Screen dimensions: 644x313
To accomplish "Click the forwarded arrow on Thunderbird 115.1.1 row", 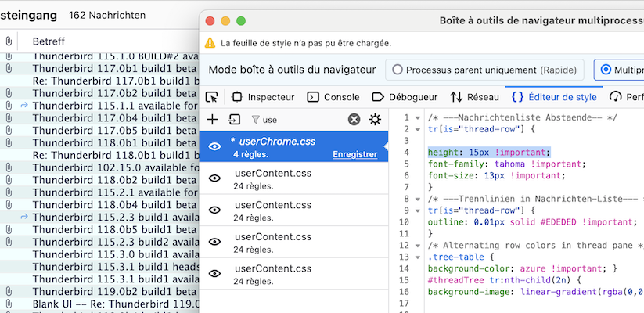I will click(24, 105).
